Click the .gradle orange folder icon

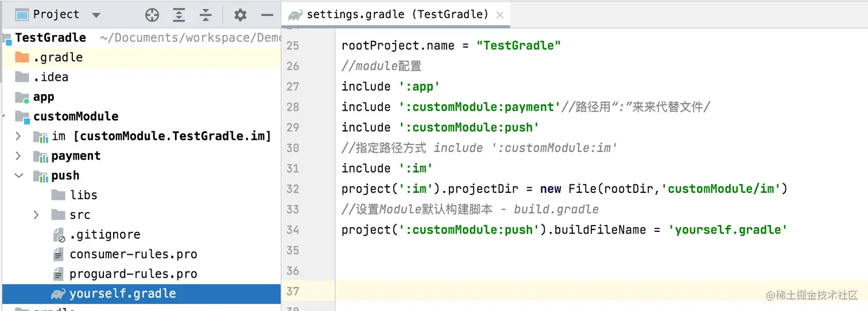pyautogui.click(x=22, y=57)
